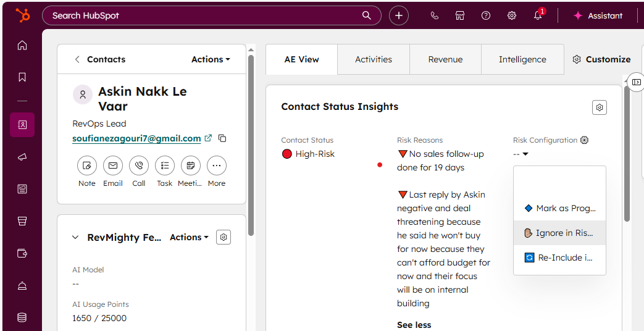Click the Risk Configuration gear icon
The image size is (644, 331).
pos(585,140)
